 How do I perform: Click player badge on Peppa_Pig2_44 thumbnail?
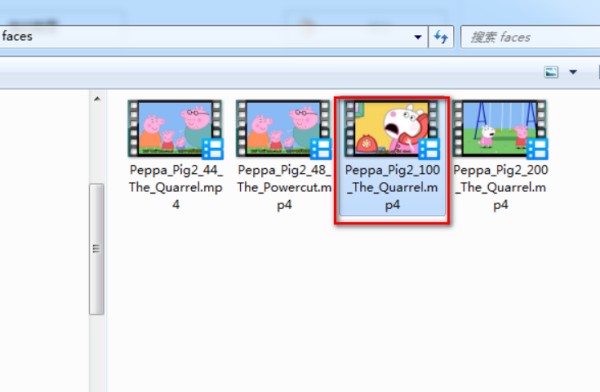[213, 149]
